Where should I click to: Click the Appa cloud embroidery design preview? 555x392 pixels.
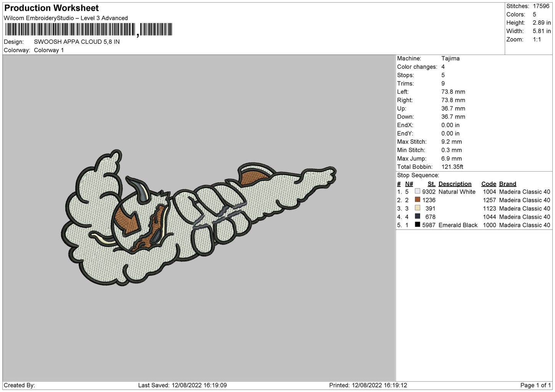tap(198, 218)
